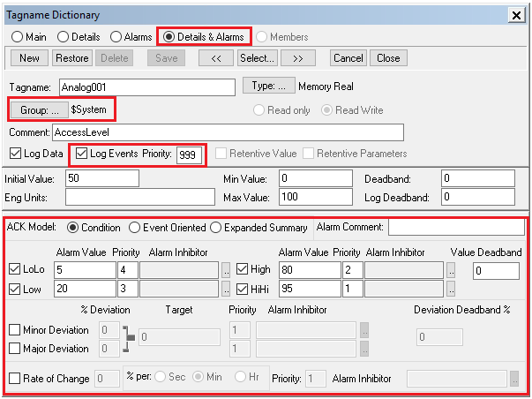
Task: Edit the Value Deadband field
Action: (x=496, y=271)
